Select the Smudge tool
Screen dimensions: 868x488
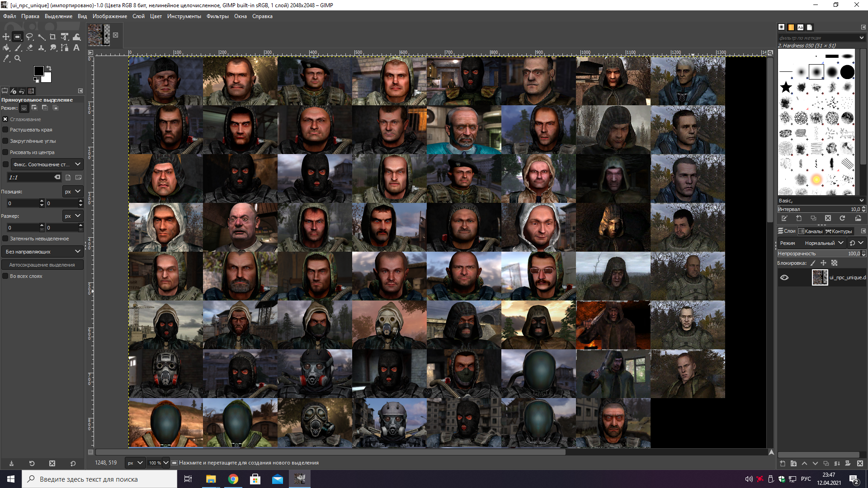point(53,47)
